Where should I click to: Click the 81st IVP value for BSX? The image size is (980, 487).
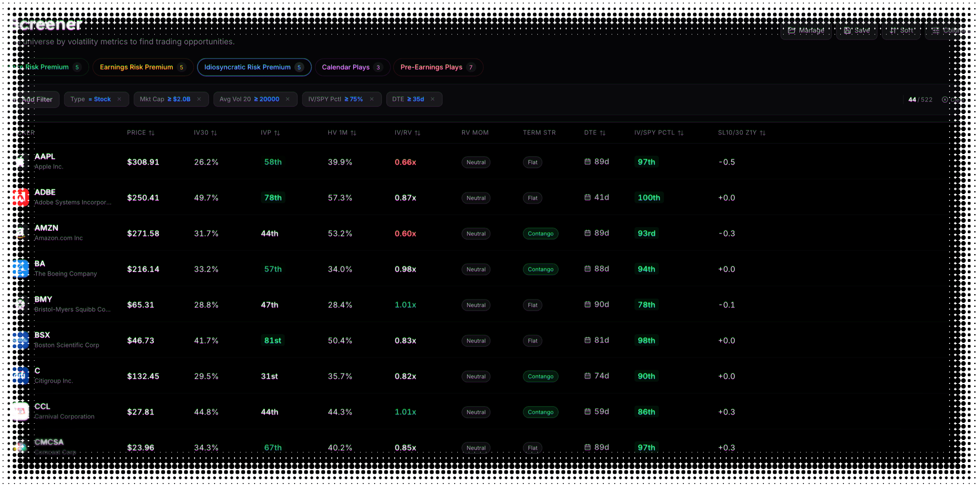[x=273, y=341]
